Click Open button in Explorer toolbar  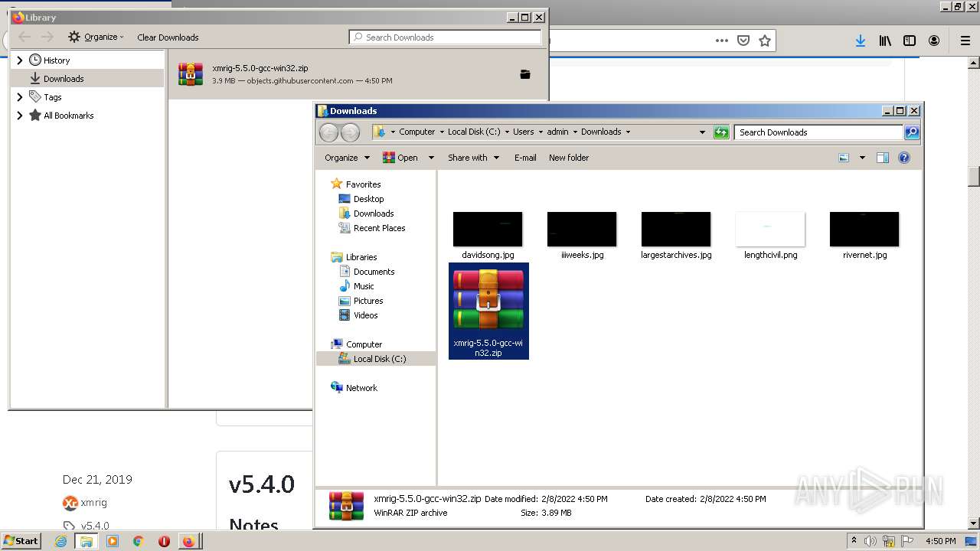click(x=400, y=158)
